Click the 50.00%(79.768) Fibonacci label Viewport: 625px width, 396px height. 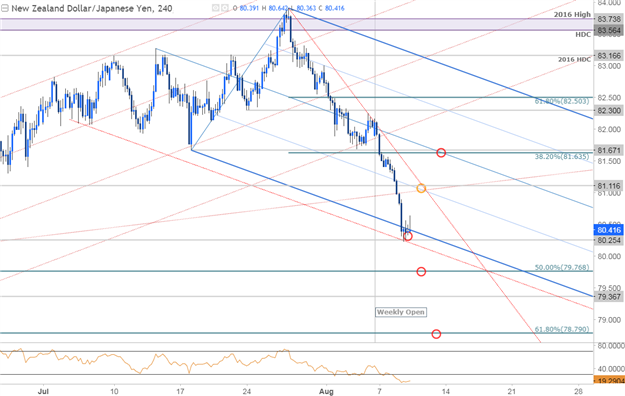click(562, 267)
